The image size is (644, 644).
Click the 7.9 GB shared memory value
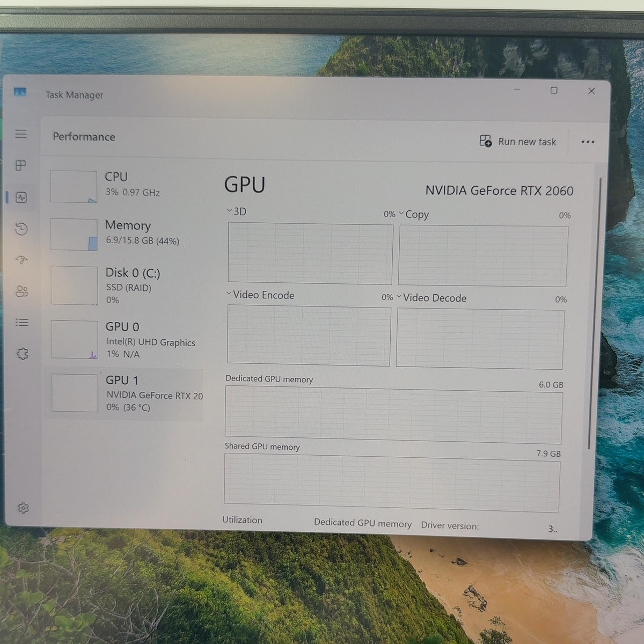(x=548, y=453)
